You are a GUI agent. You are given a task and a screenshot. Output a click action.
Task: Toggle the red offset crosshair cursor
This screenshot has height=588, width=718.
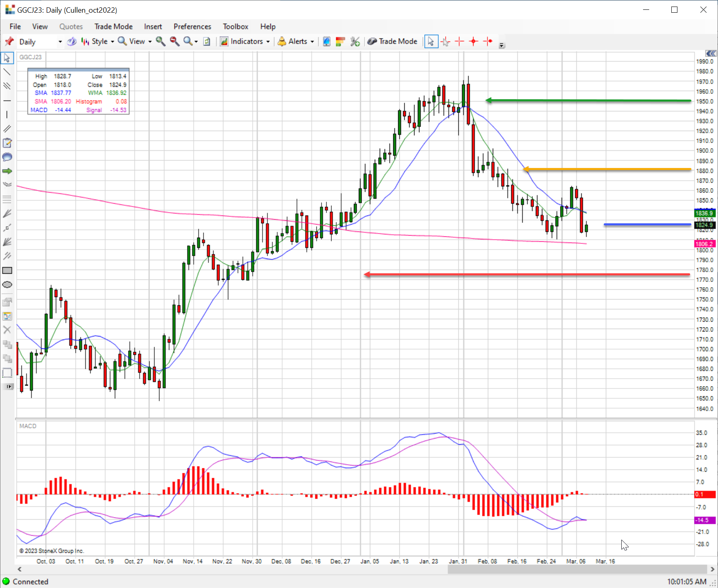[488, 41]
